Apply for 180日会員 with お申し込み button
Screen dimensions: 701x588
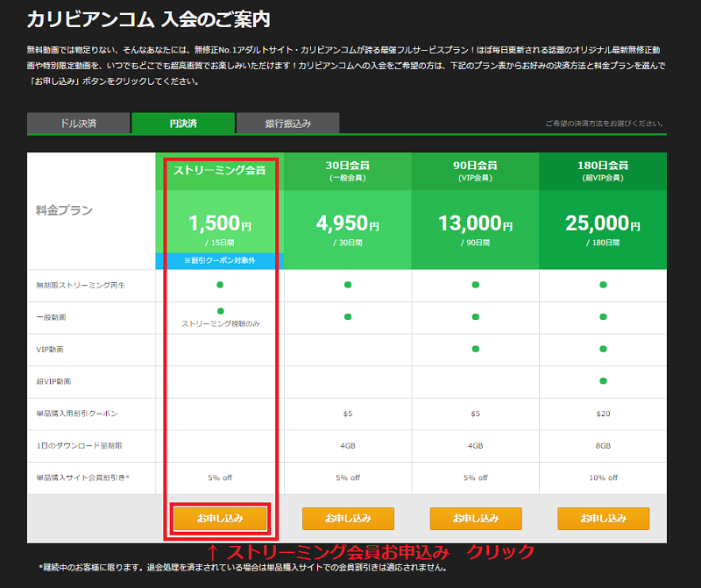point(603,519)
